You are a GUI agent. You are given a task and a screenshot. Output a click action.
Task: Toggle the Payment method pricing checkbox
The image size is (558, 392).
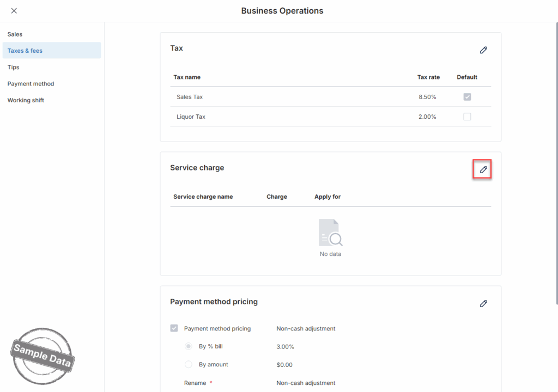[x=174, y=328]
